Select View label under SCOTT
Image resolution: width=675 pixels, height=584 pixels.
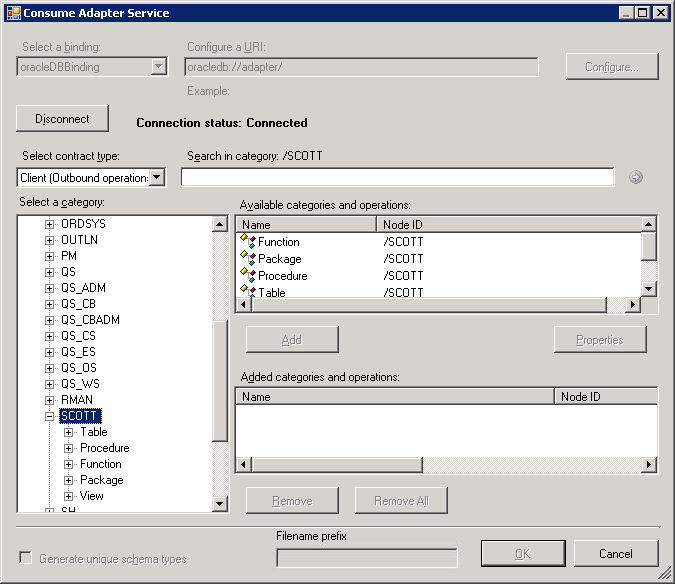(92, 496)
